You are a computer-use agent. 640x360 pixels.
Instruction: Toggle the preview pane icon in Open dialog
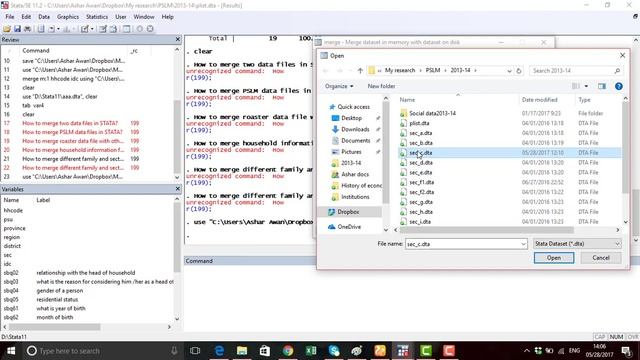tap(602, 86)
